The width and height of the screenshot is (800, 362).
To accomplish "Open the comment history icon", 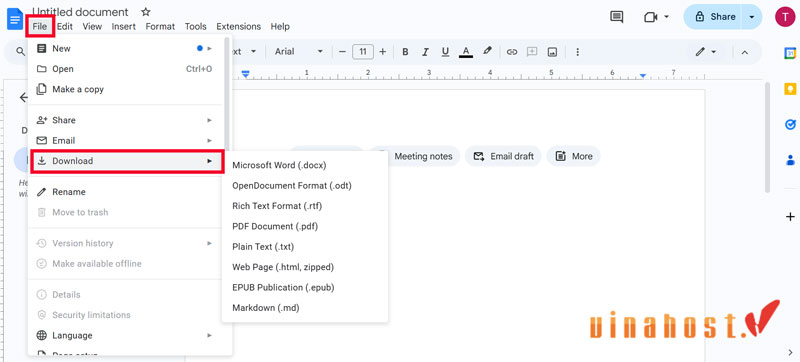I will (617, 17).
